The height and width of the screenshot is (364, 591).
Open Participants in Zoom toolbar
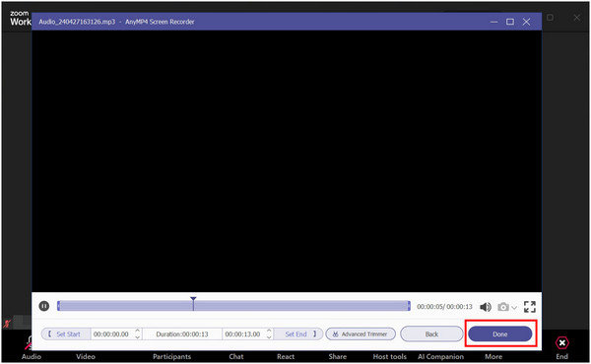pos(171,356)
